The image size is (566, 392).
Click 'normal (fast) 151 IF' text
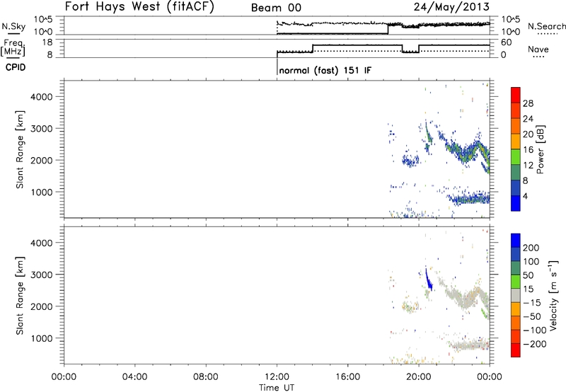[x=325, y=70]
